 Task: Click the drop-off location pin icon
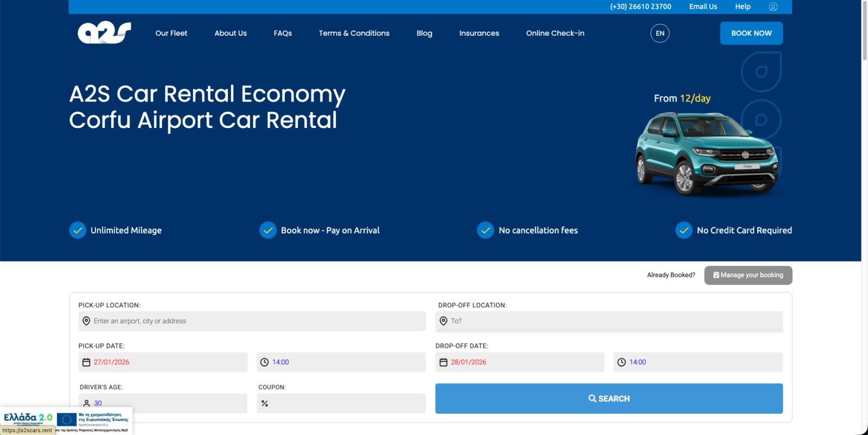click(443, 321)
